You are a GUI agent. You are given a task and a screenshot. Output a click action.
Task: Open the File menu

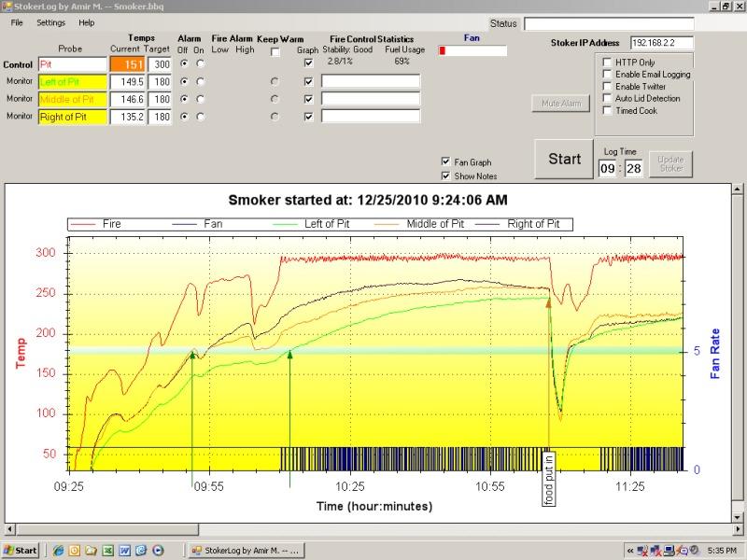(17, 21)
